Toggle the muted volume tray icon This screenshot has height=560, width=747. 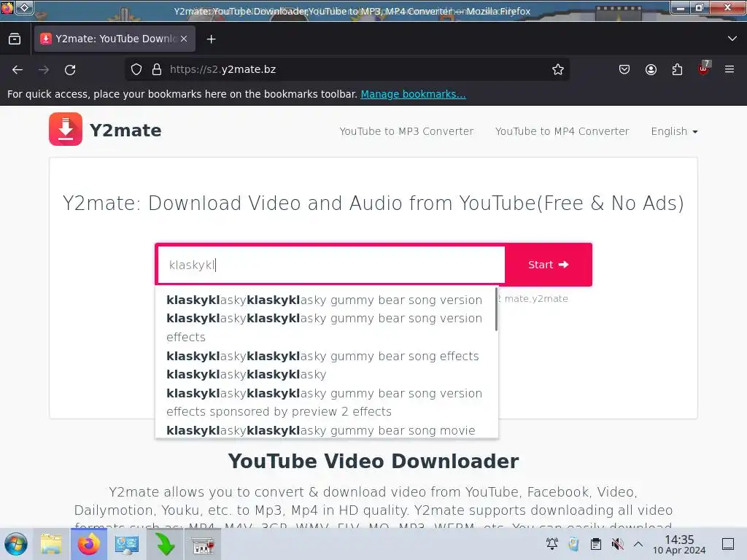pyautogui.click(x=617, y=544)
